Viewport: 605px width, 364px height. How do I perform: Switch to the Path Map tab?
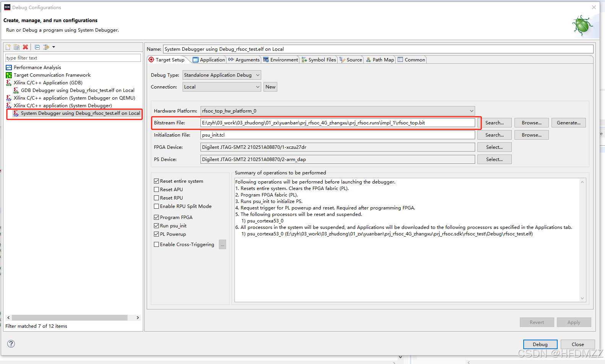pyautogui.click(x=380, y=60)
